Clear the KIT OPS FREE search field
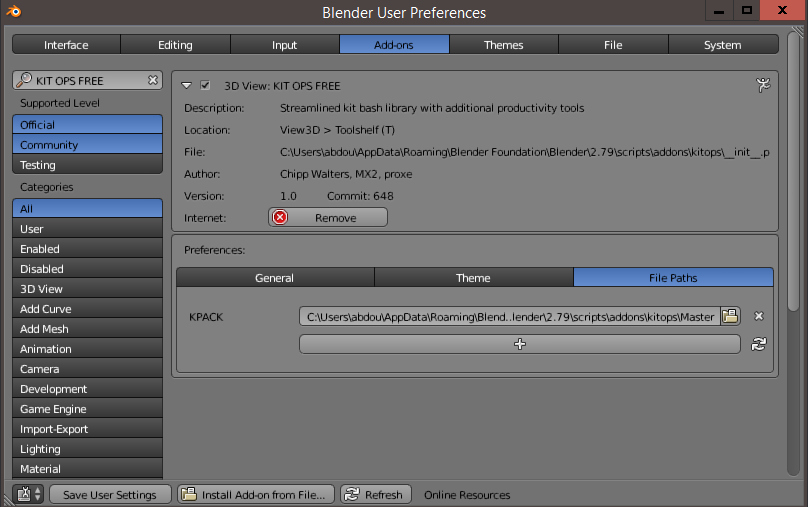This screenshot has width=808, height=507. click(x=153, y=80)
